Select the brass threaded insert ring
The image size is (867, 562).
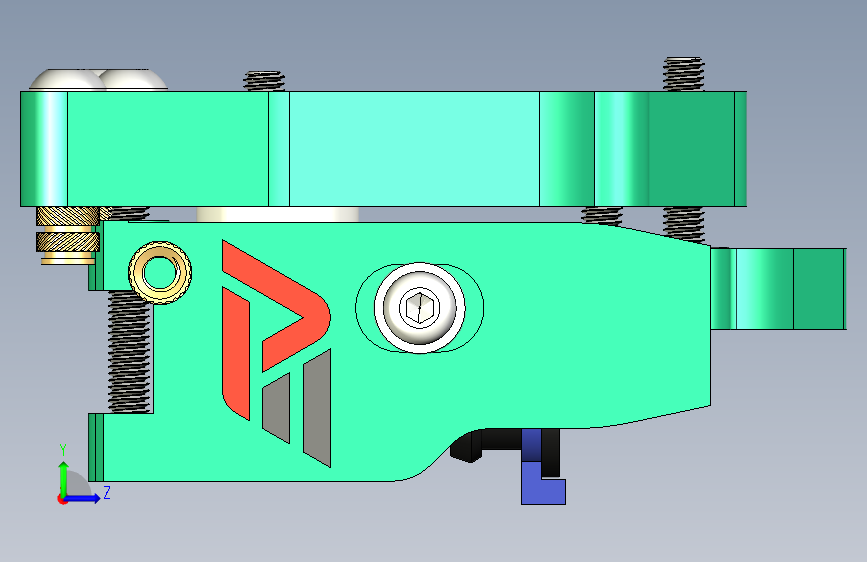tap(160, 272)
